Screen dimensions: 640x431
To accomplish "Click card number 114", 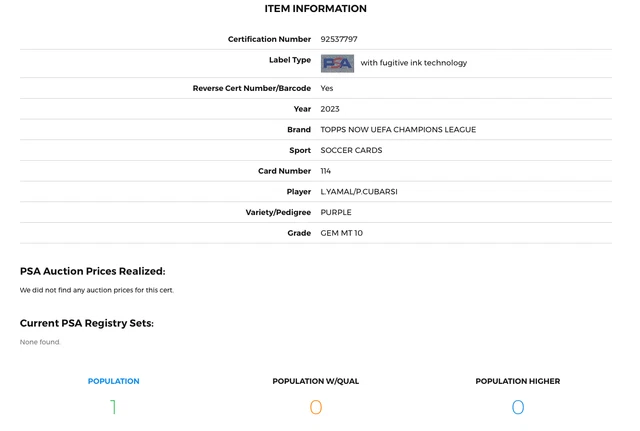I will click(325, 171).
